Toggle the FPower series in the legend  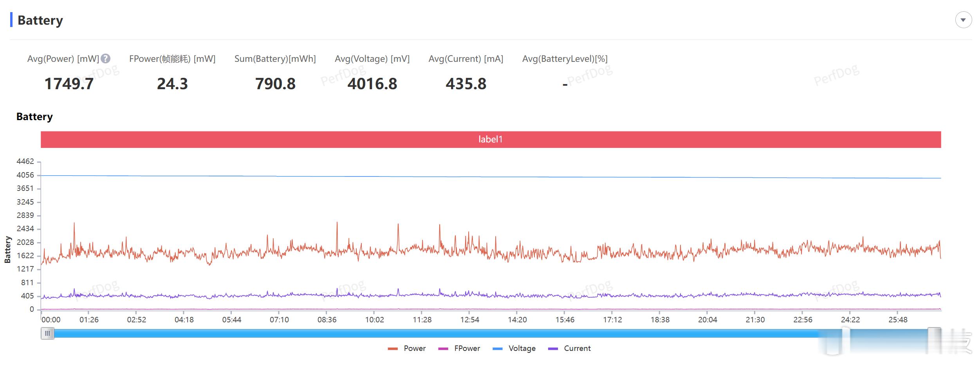[467, 348]
